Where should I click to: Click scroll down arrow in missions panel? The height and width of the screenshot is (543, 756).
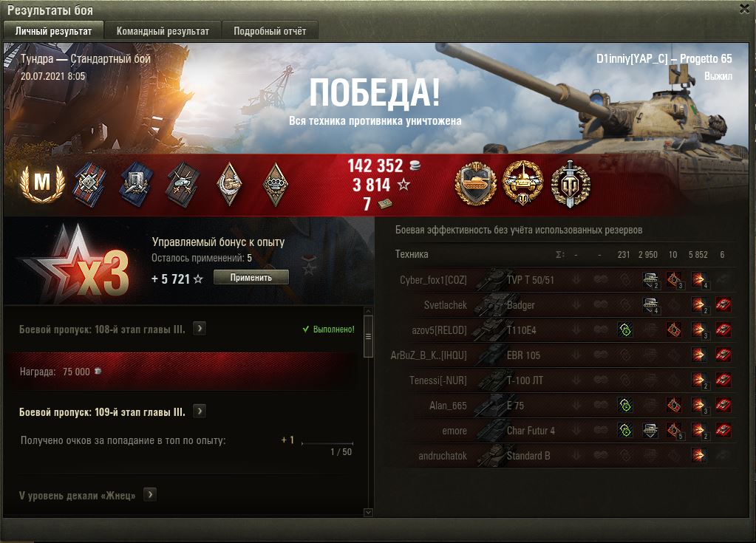pos(368,512)
